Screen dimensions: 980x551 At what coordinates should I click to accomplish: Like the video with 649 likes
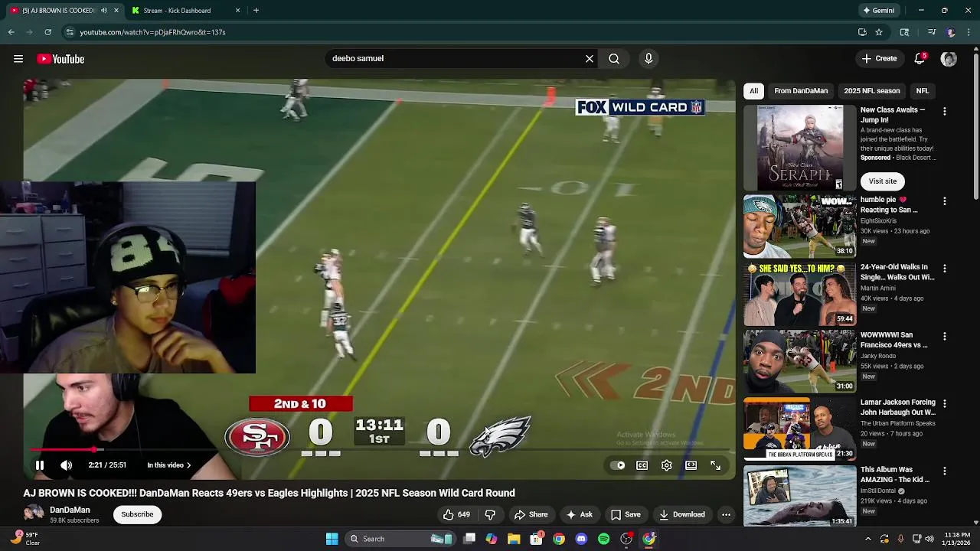pos(457,514)
